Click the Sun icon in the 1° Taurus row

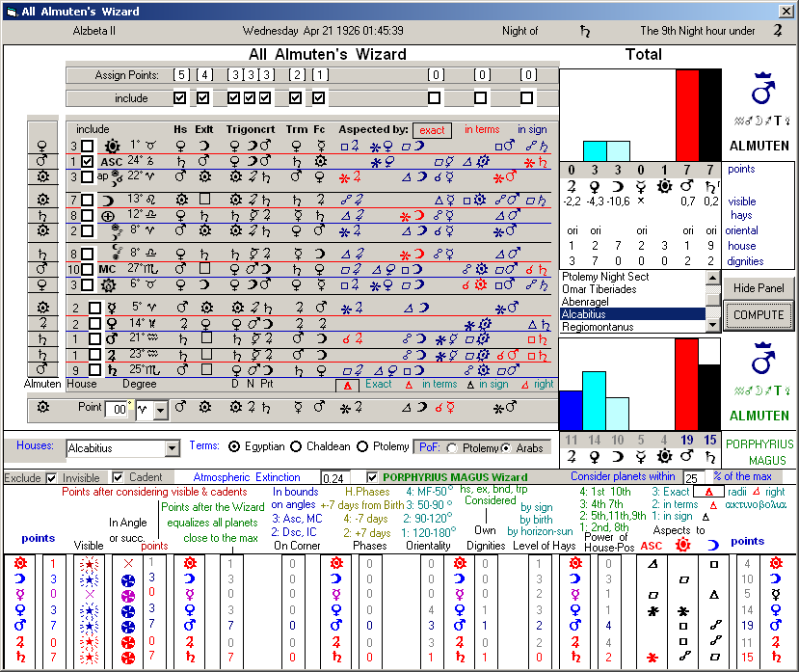click(x=112, y=147)
